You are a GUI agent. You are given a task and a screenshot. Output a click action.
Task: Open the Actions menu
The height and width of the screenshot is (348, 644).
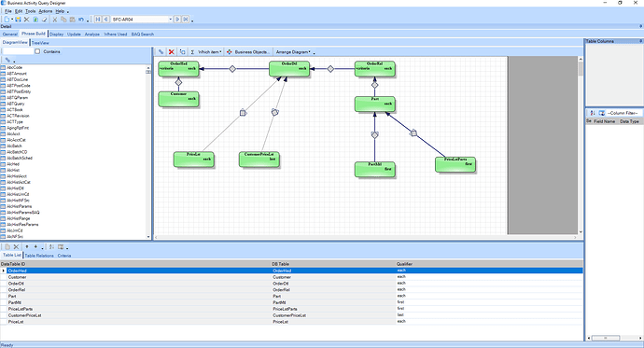pyautogui.click(x=46, y=11)
